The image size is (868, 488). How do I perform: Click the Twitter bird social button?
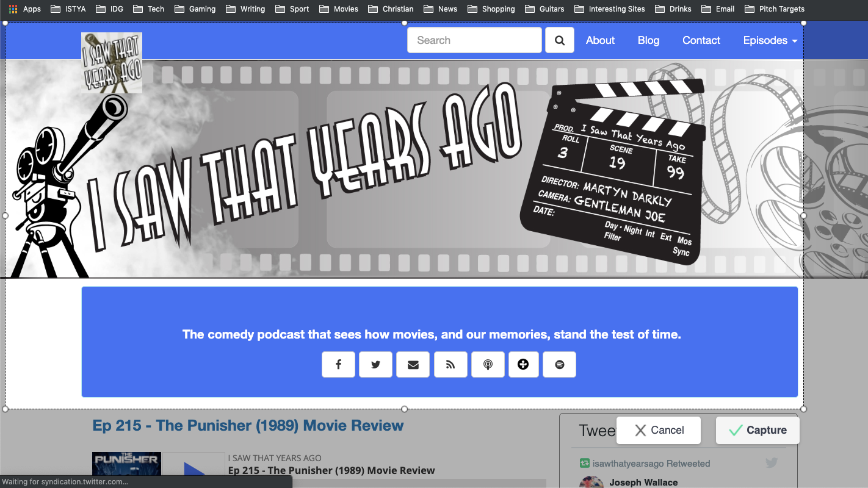pos(375,365)
